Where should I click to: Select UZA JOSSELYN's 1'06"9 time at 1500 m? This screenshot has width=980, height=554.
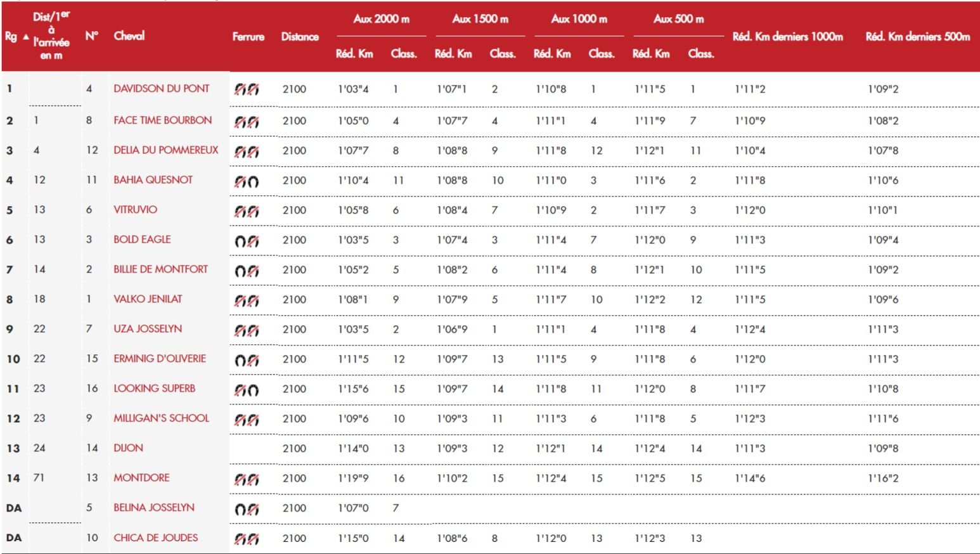(x=452, y=330)
